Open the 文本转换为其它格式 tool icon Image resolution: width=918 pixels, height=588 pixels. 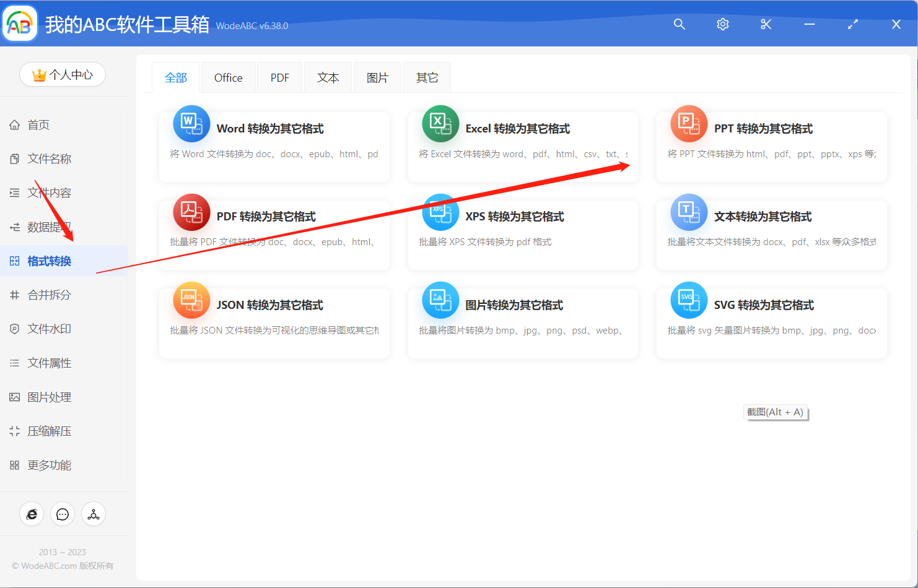(689, 212)
